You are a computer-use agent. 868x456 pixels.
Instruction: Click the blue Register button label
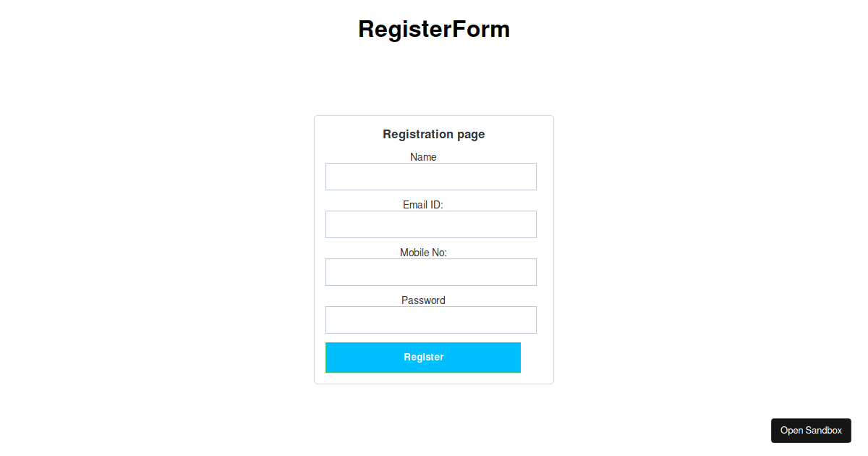tap(423, 357)
